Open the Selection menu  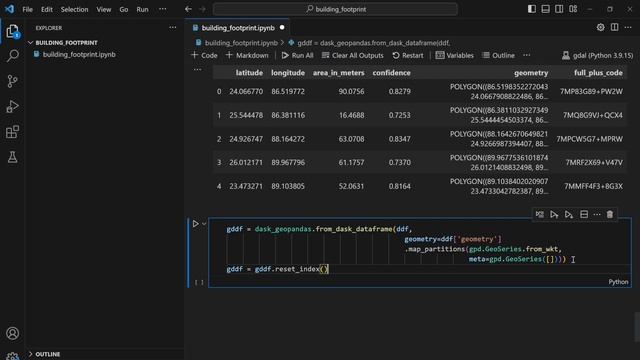[74, 9]
